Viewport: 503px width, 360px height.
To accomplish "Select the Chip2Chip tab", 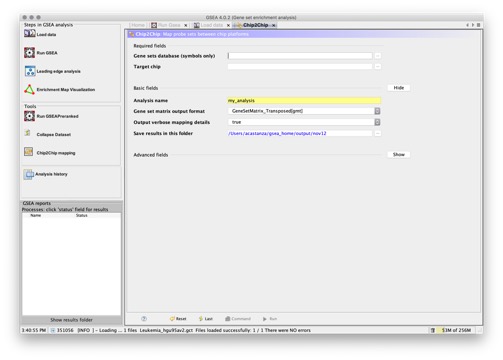I will [255, 25].
